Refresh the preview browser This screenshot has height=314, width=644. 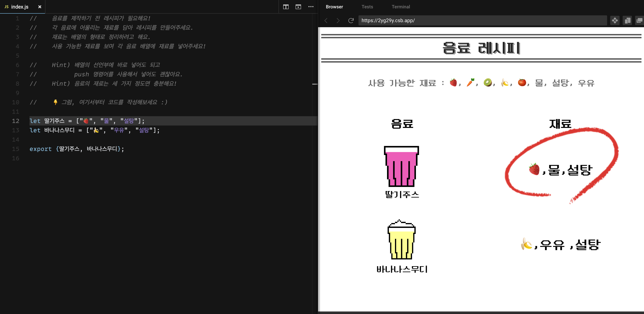tap(351, 21)
